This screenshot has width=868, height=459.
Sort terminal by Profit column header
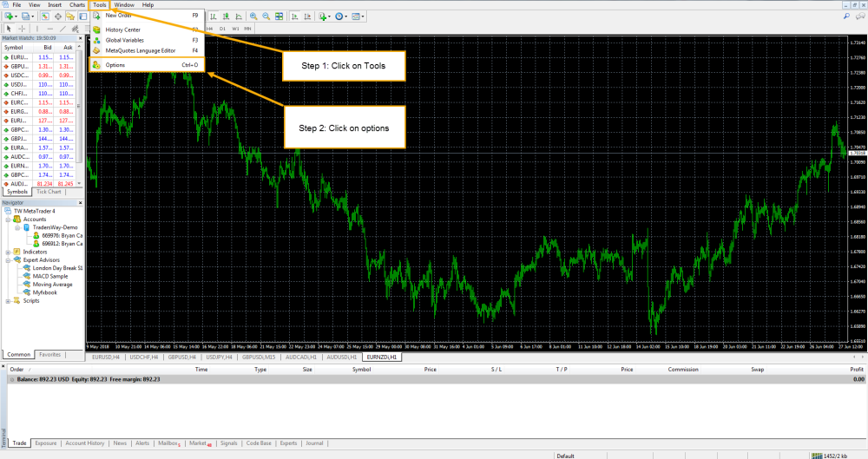point(857,370)
